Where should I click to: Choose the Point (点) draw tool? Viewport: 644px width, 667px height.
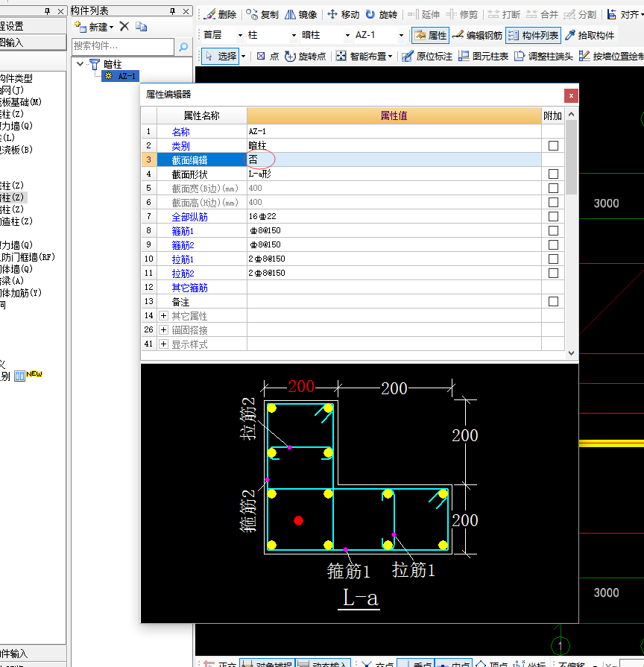coord(268,56)
